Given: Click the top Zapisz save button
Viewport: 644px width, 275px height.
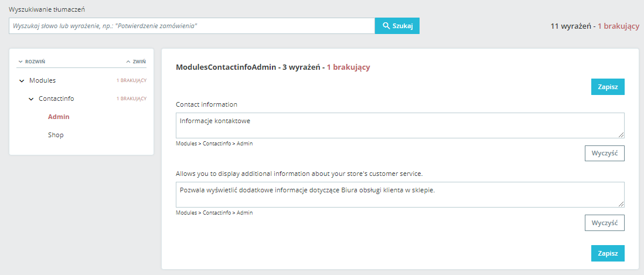Looking at the screenshot, I should point(608,87).
